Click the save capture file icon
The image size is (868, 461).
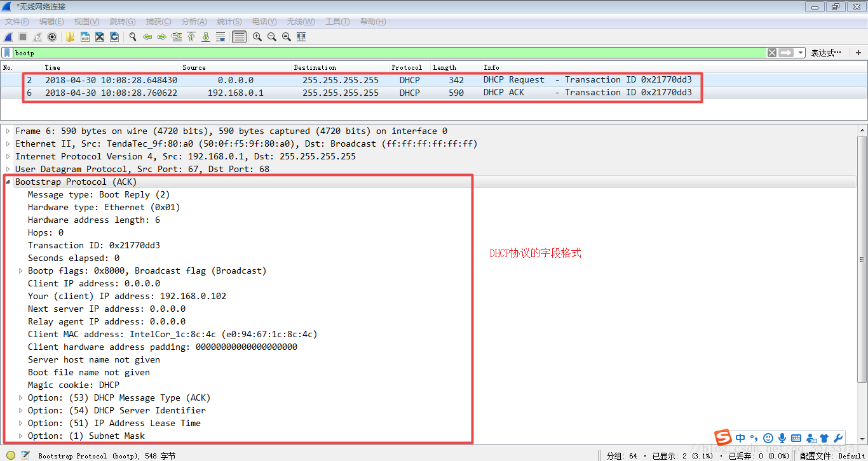tap(85, 37)
